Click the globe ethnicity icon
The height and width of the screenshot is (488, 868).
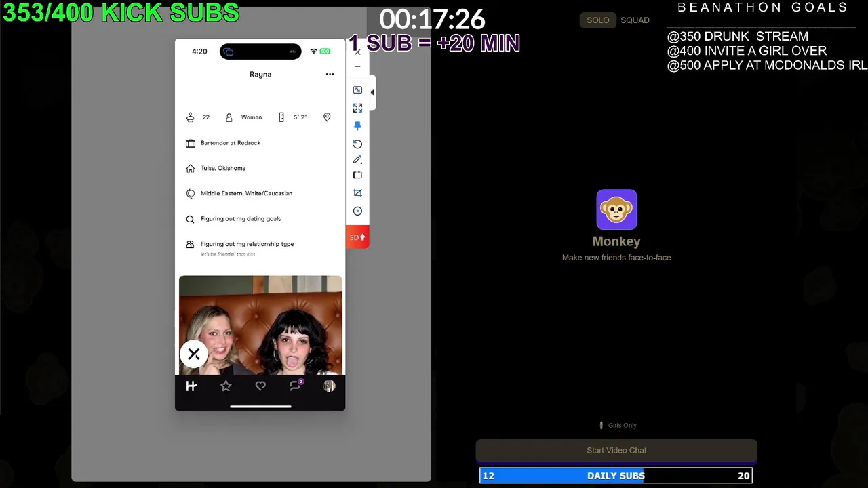point(191,194)
